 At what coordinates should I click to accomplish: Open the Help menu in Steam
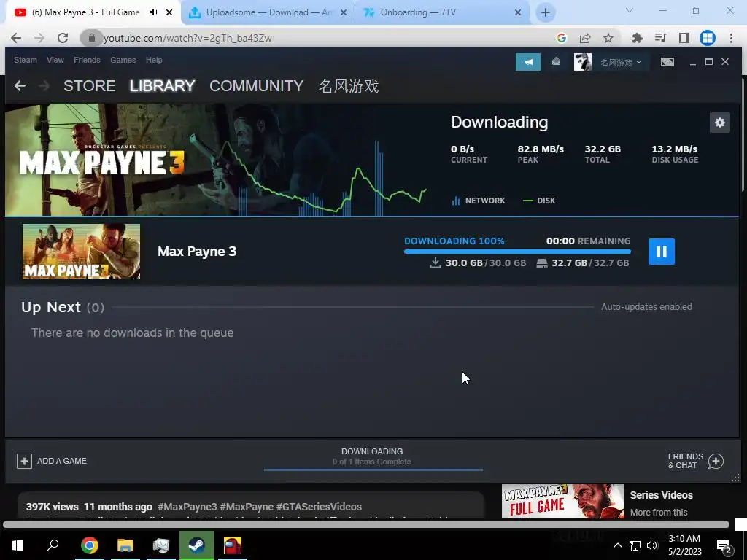154,60
